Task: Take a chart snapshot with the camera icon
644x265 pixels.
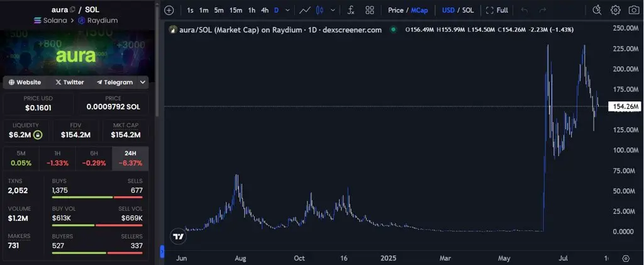Action: pyautogui.click(x=634, y=10)
